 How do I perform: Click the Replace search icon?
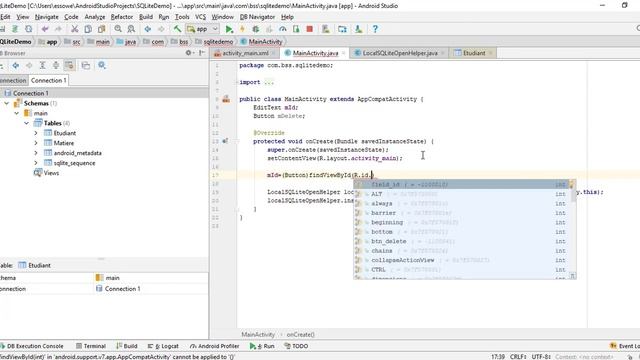click(131, 29)
